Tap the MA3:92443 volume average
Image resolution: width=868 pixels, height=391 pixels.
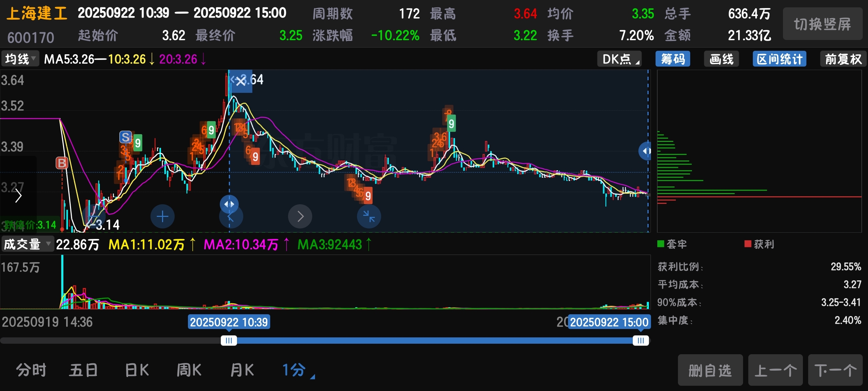click(330, 244)
